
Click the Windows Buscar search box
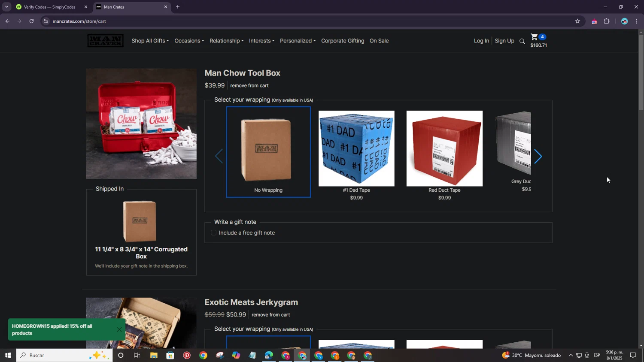coord(64,355)
